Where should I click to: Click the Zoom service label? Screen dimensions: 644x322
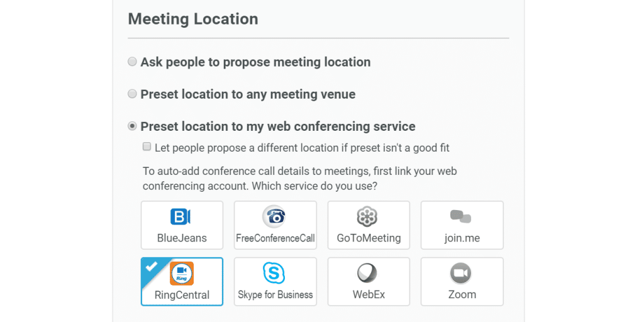click(462, 294)
